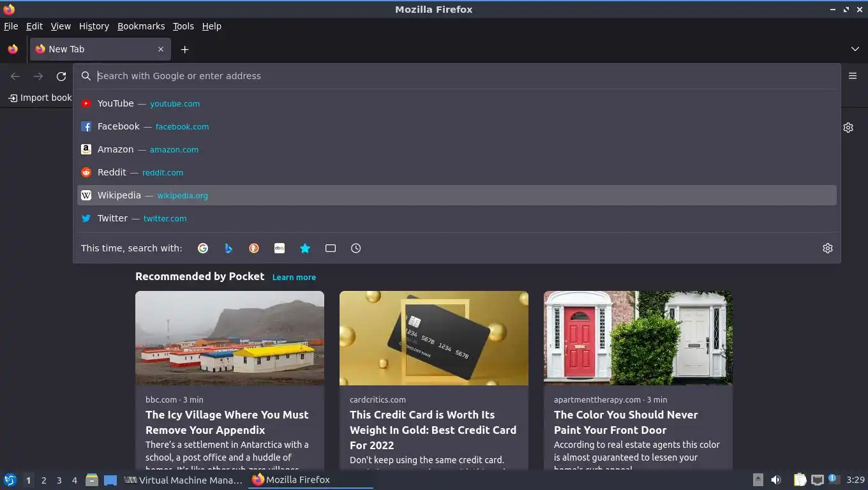Expand the list all tabs chevron
Image resolution: width=868 pixels, height=490 pixels.
[855, 49]
